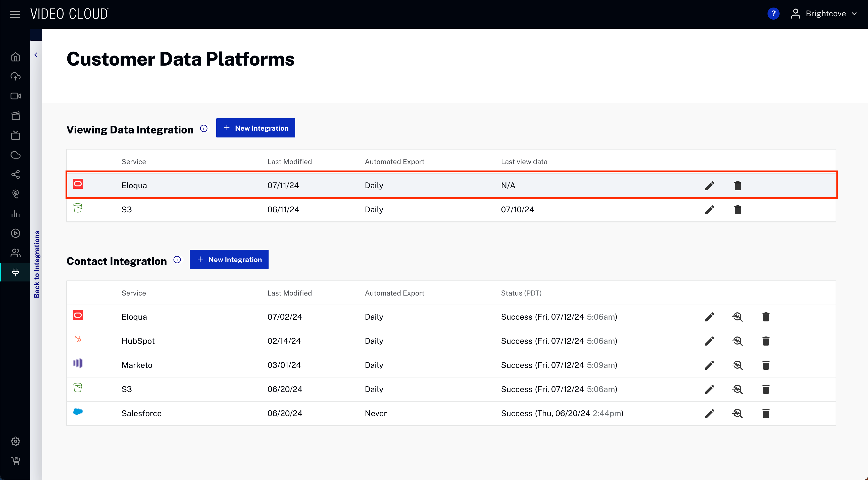Click New Integration under Viewing Data Integration
Screen dimensions: 868x480
point(256,128)
